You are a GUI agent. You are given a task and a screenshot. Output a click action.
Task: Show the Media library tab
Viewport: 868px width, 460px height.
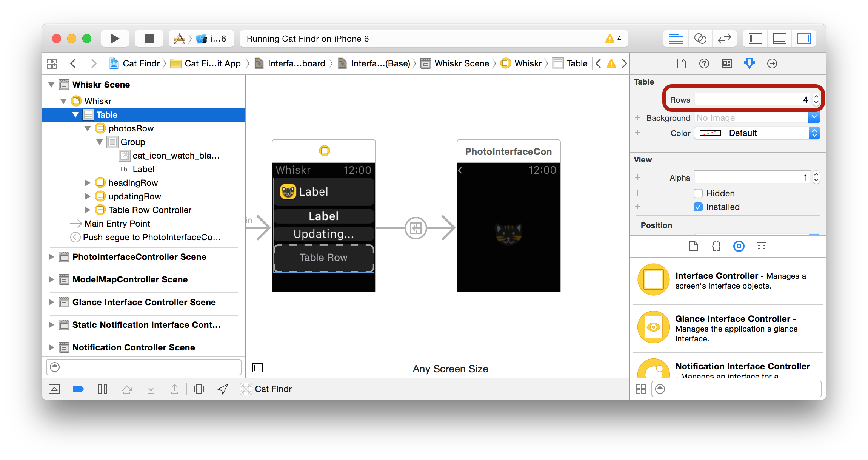761,247
